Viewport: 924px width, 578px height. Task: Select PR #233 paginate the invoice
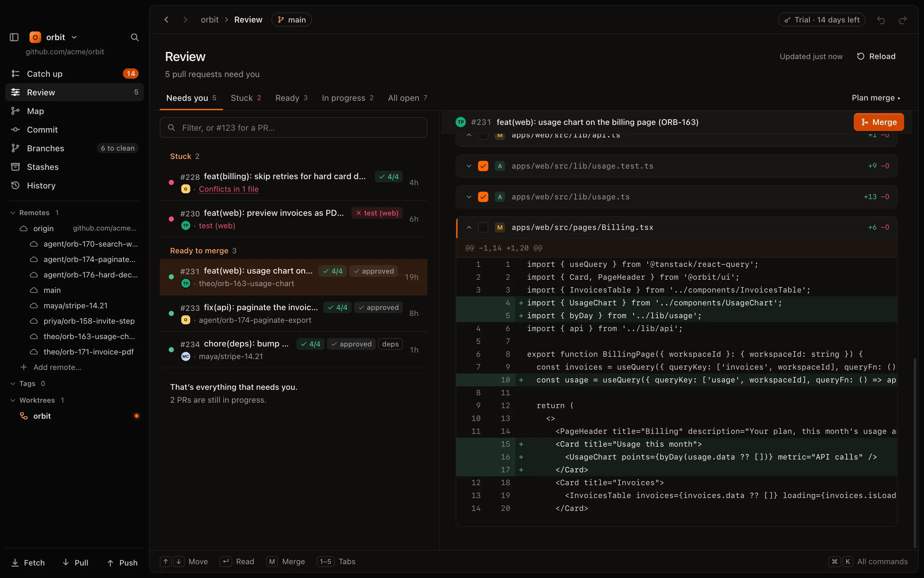pyautogui.click(x=293, y=313)
